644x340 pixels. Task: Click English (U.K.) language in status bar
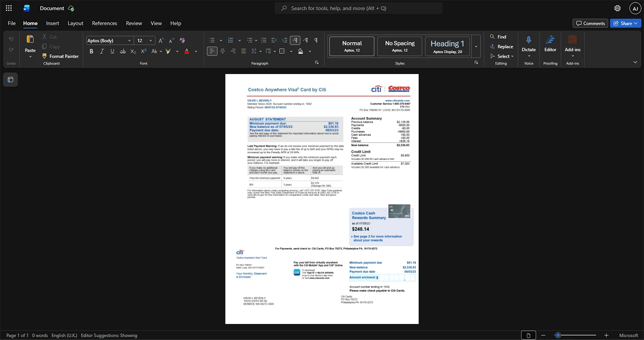coord(64,335)
